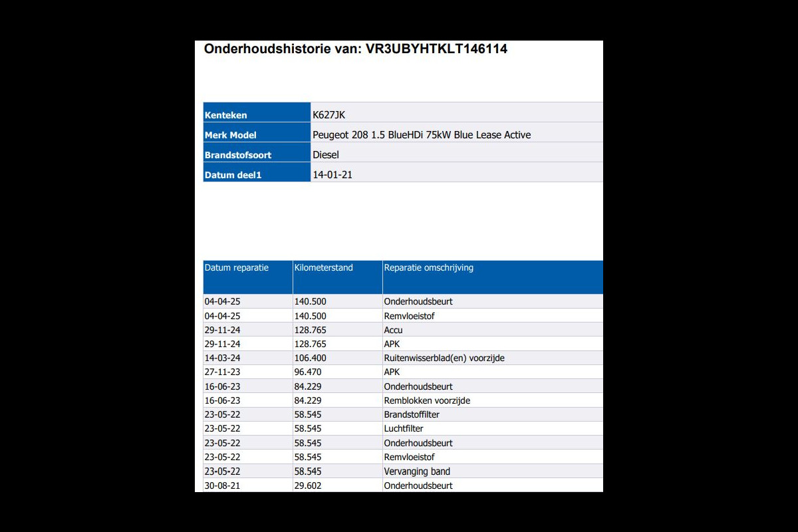The width and height of the screenshot is (798, 532).
Task: Click the Datum reparatie column header
Action: pyautogui.click(x=237, y=268)
